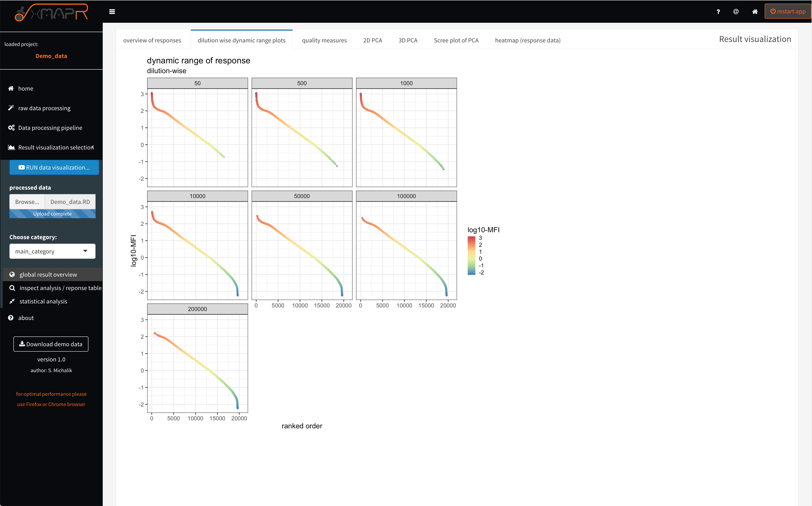Image resolution: width=812 pixels, height=506 pixels.
Task: Open the main_category dropdown
Action: point(52,251)
